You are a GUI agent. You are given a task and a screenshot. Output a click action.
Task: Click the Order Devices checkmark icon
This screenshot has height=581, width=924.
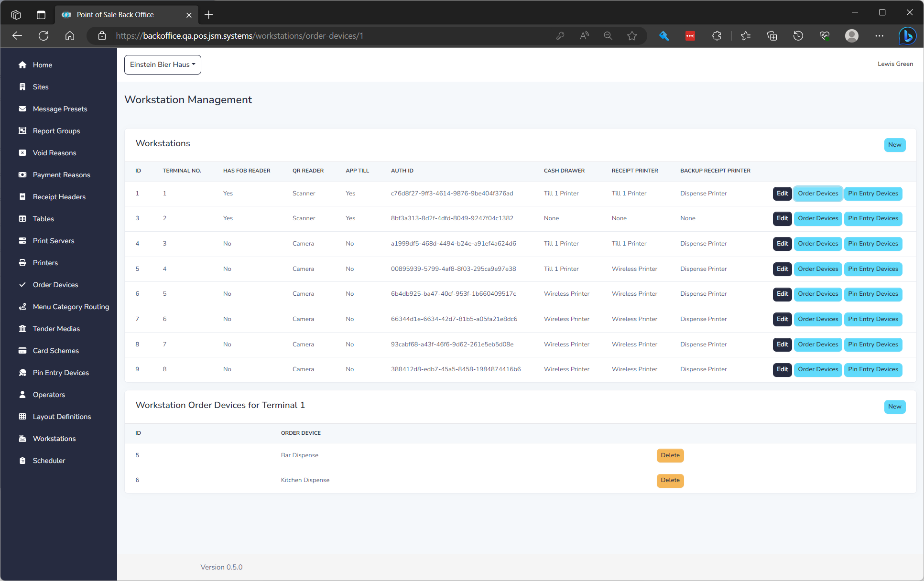point(22,285)
